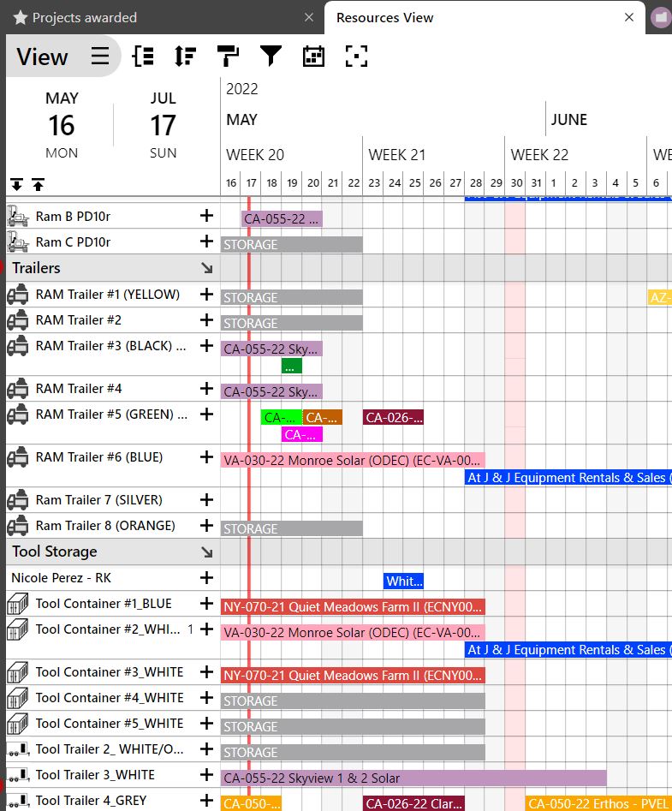
Task: Add booking for RAM Trailer #2
Action: click(206, 320)
